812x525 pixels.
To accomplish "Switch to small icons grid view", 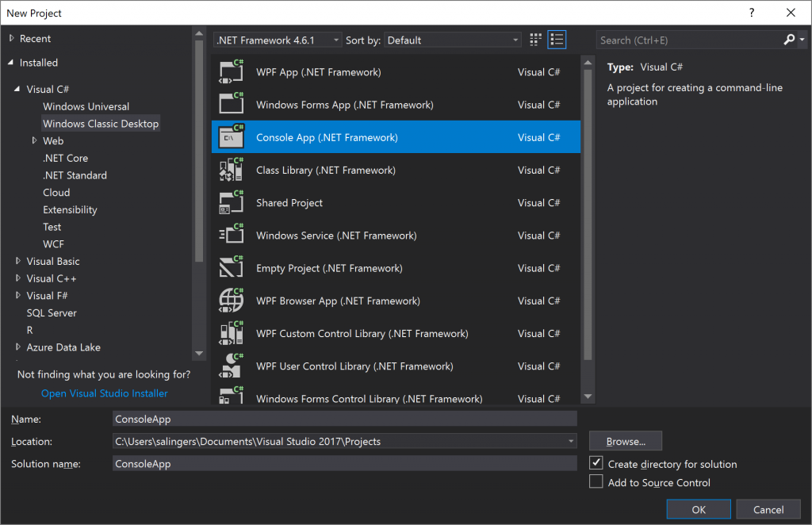I will click(x=535, y=40).
